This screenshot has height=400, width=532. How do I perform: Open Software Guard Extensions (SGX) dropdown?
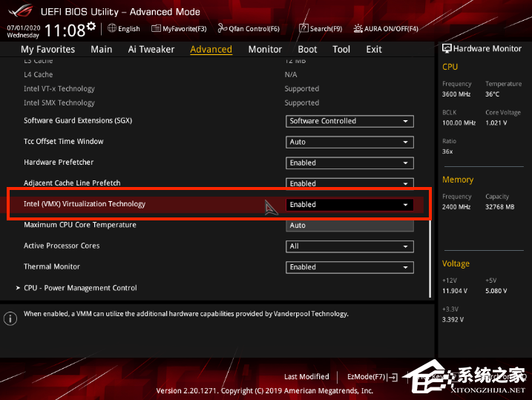(349, 121)
